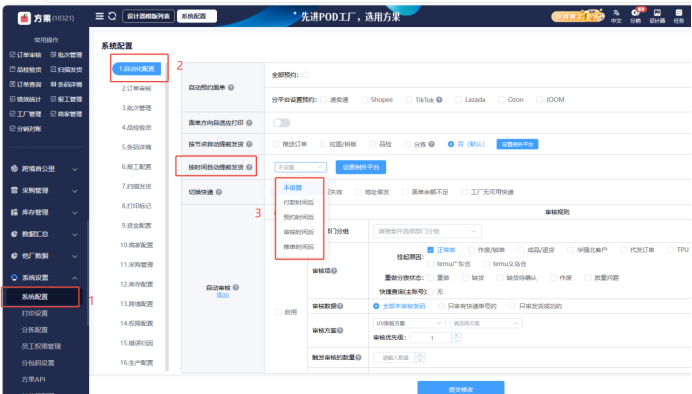
Task: Click help icon beside 自动审核
Action: (236, 288)
